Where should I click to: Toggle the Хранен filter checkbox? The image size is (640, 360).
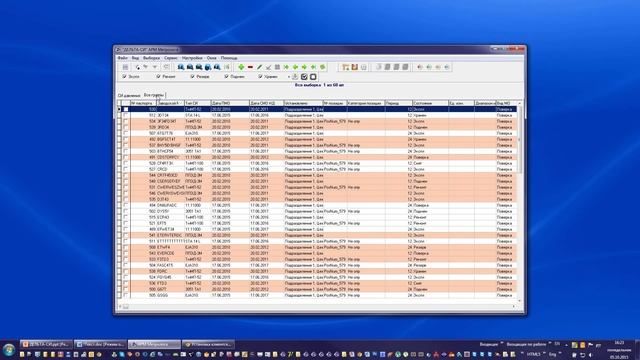point(260,76)
